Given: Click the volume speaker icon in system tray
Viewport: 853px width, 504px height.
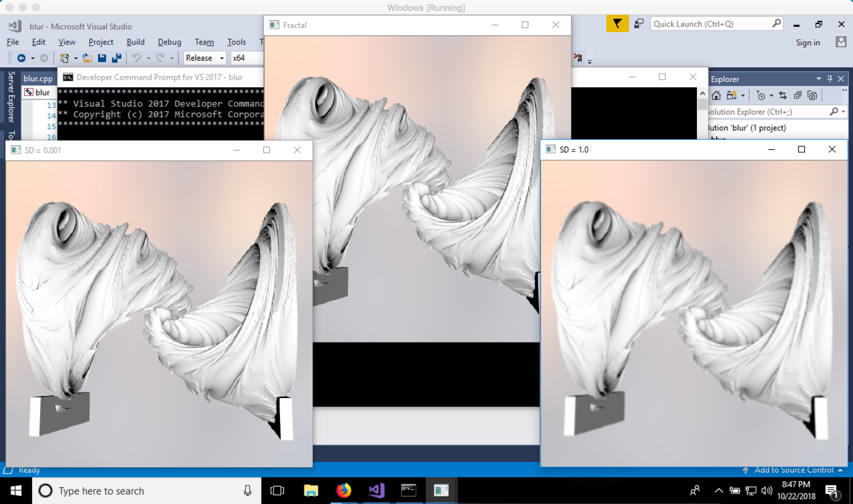Looking at the screenshot, I should (766, 491).
